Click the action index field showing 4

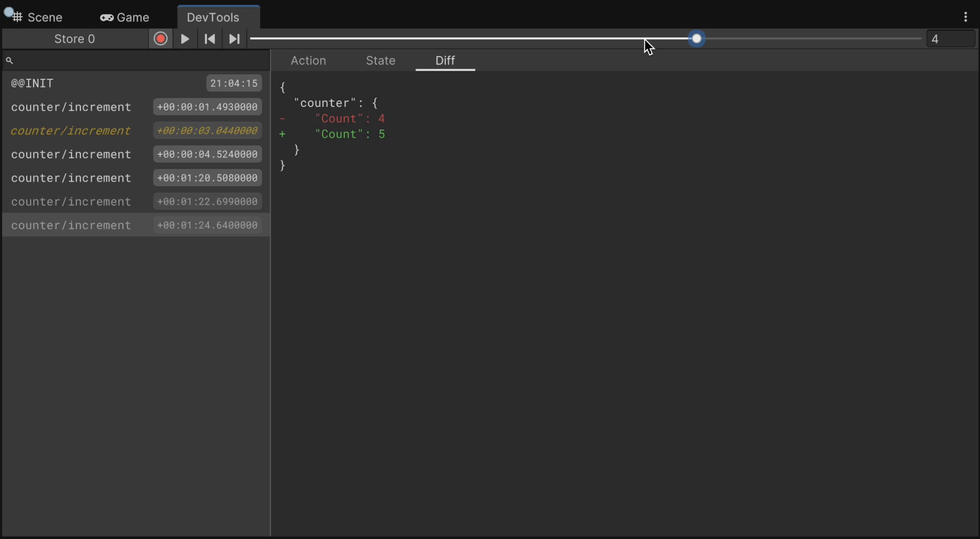(x=950, y=39)
